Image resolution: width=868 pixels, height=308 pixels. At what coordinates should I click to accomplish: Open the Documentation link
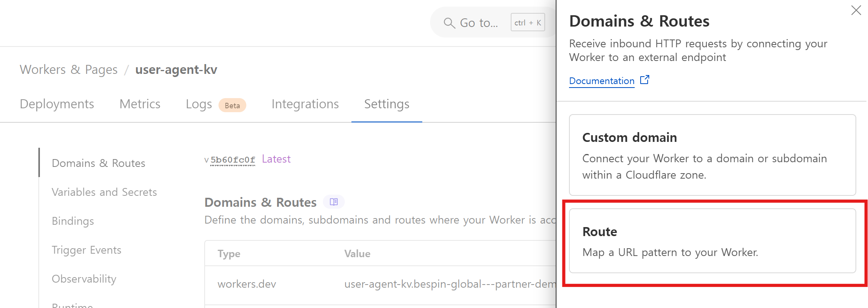tap(601, 81)
